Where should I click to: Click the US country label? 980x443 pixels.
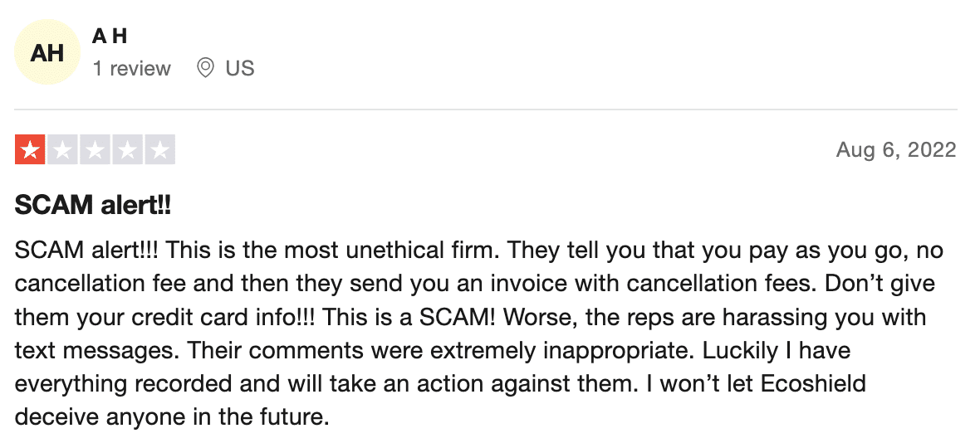[x=240, y=68]
